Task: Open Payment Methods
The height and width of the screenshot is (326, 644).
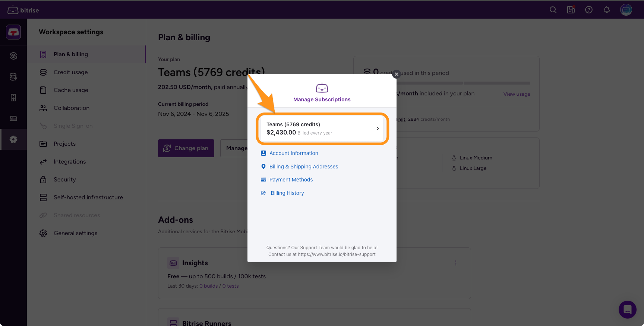Action: pyautogui.click(x=291, y=180)
